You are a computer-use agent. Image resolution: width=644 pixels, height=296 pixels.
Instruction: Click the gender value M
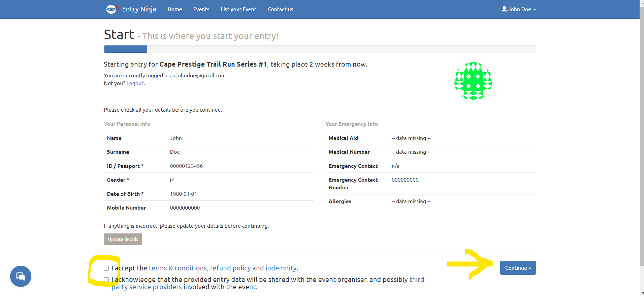[172, 180]
